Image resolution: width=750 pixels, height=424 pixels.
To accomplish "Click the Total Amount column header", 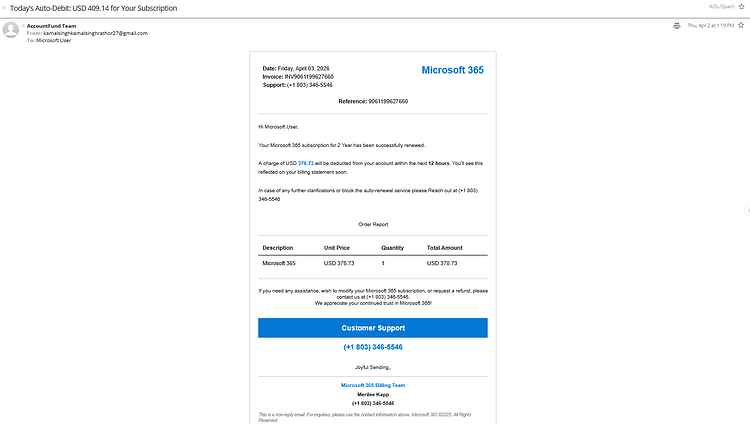I will tap(445, 248).
